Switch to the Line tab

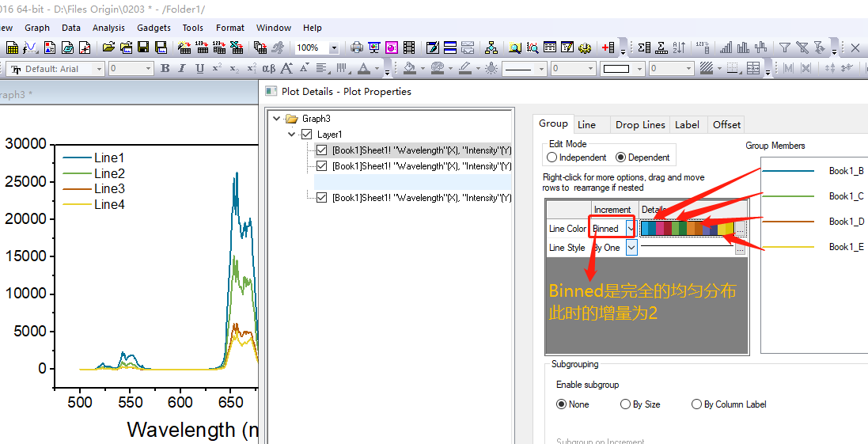pyautogui.click(x=587, y=124)
